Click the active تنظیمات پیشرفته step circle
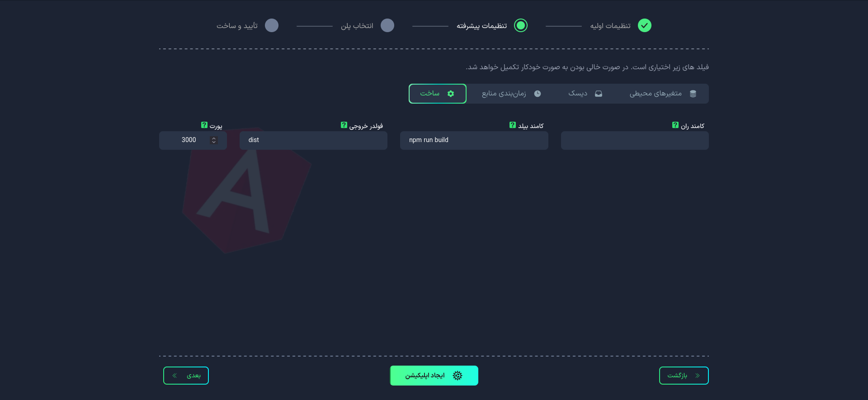Image resolution: width=868 pixels, height=400 pixels. pyautogui.click(x=521, y=25)
